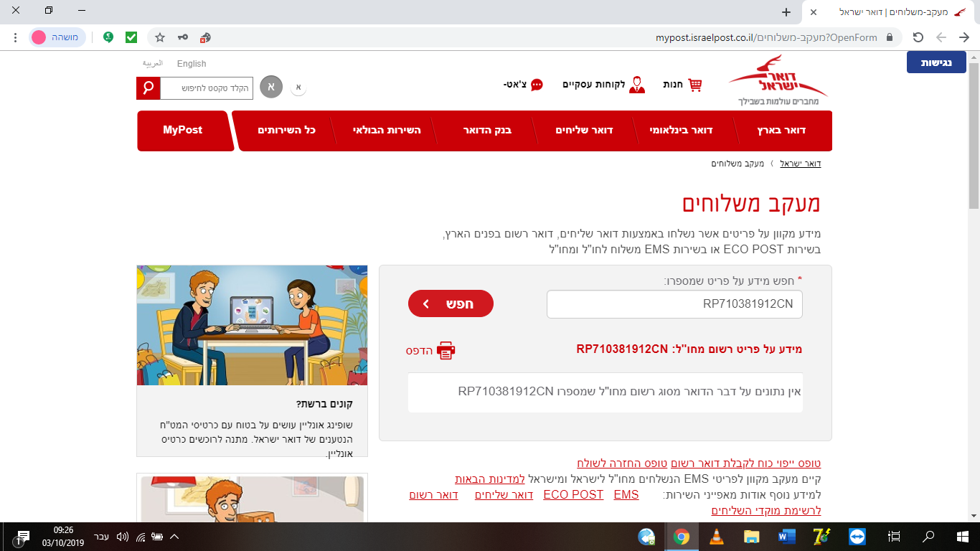This screenshot has height=551, width=980.
Task: Reload the page in Chrome
Action: (x=918, y=37)
